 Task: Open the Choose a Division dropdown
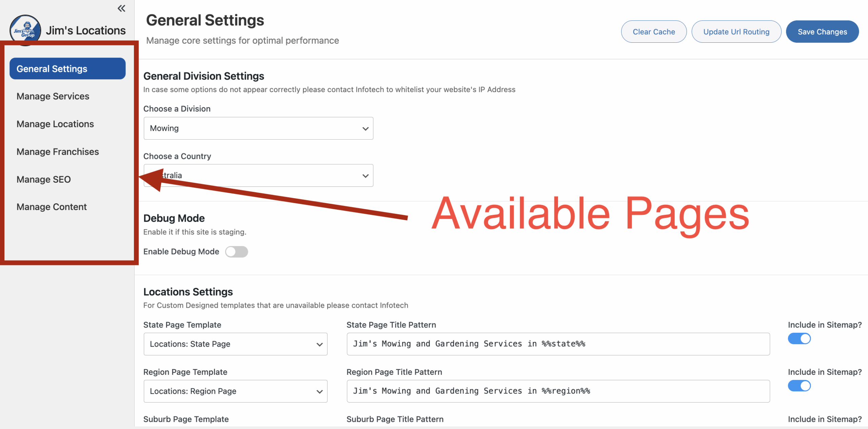pos(258,128)
